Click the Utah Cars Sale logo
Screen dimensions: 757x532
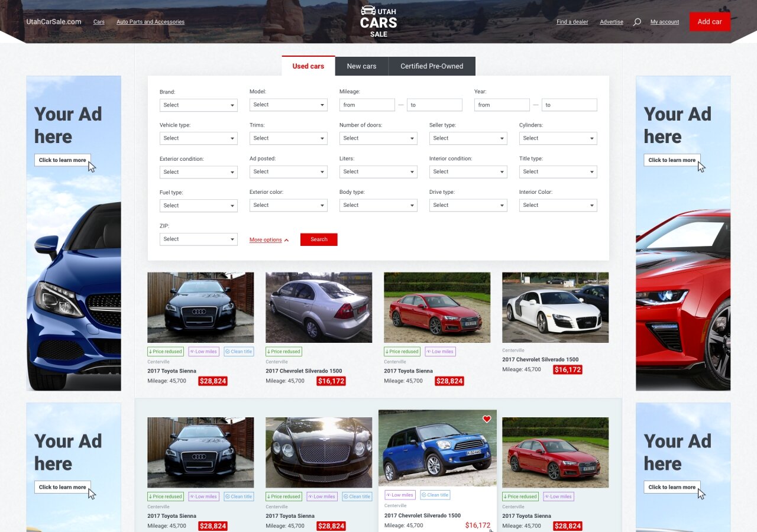[x=378, y=21]
